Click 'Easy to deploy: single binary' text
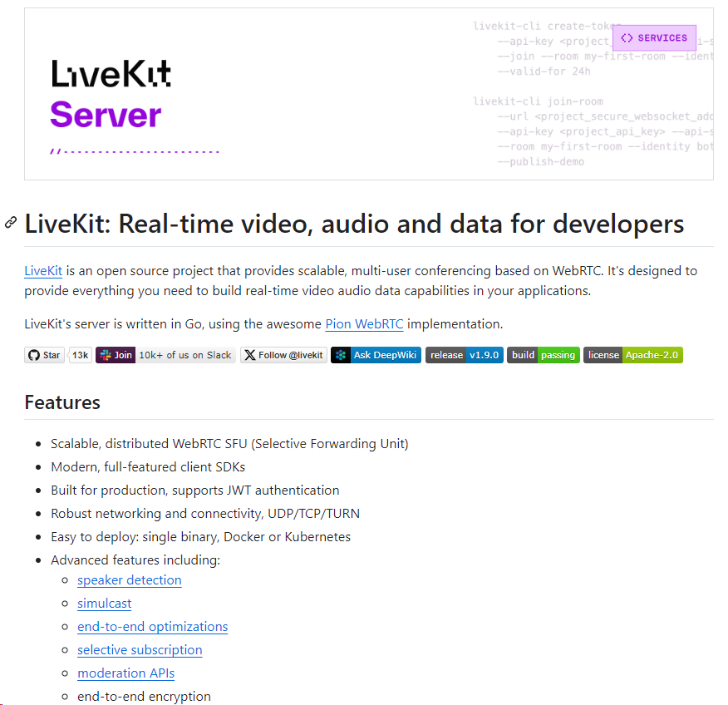This screenshot has height=705, width=728. tap(134, 536)
